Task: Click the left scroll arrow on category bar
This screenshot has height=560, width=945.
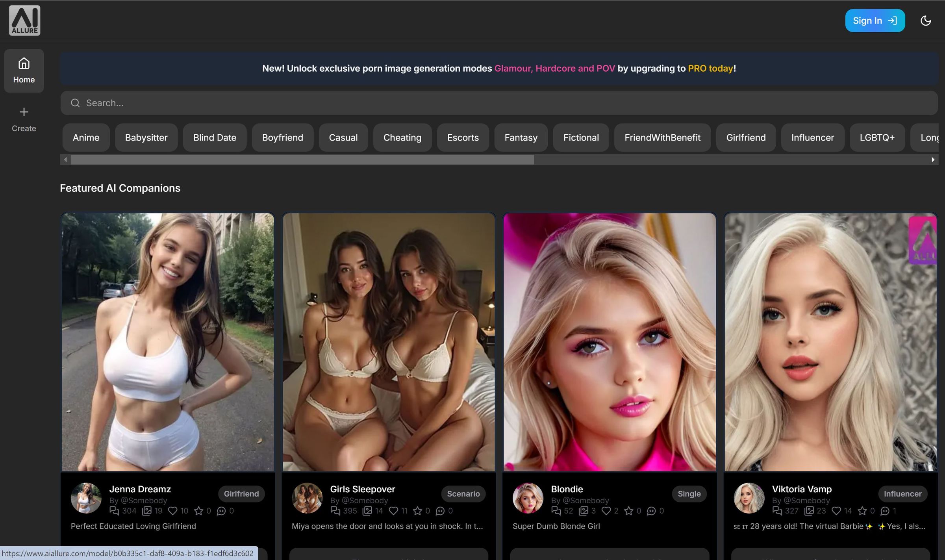Action: pyautogui.click(x=65, y=159)
